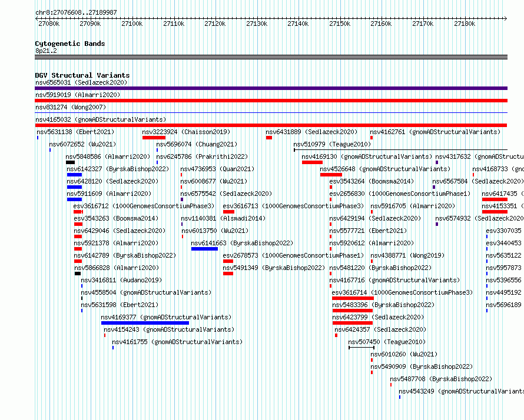Image resolution: width=524 pixels, height=420 pixels.
Task: Open the nsv6141663 (ByrskaBishop2022) variant
Action: point(242,243)
